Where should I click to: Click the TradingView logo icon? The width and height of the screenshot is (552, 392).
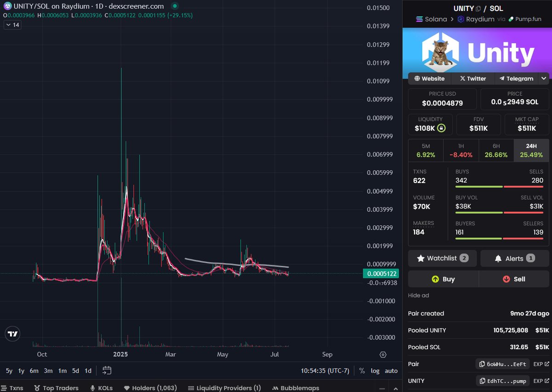[x=13, y=334]
